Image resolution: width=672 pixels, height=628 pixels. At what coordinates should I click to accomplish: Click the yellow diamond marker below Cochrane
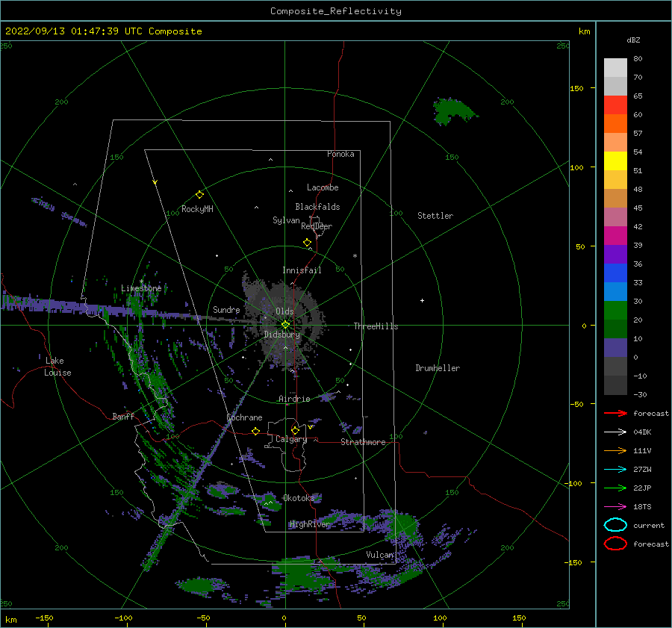click(x=255, y=431)
